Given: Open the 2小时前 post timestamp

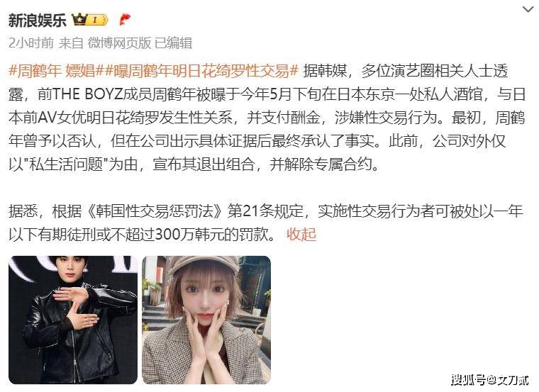Looking at the screenshot, I should click(x=31, y=43).
